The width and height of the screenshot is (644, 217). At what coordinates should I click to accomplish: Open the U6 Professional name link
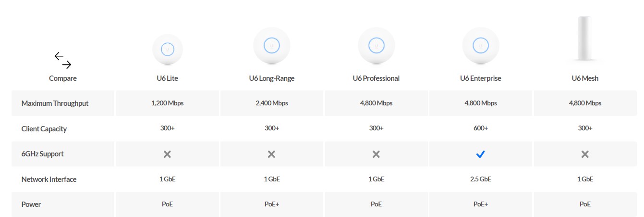tap(376, 78)
